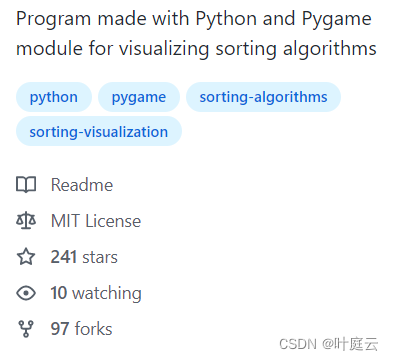The width and height of the screenshot is (393, 360).
Task: Click the bold 97 fork count
Action: pos(60,329)
